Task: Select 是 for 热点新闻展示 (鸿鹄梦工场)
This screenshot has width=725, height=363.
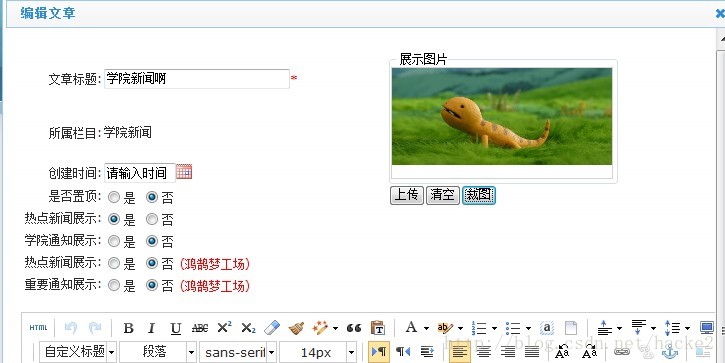Action: coord(114,263)
